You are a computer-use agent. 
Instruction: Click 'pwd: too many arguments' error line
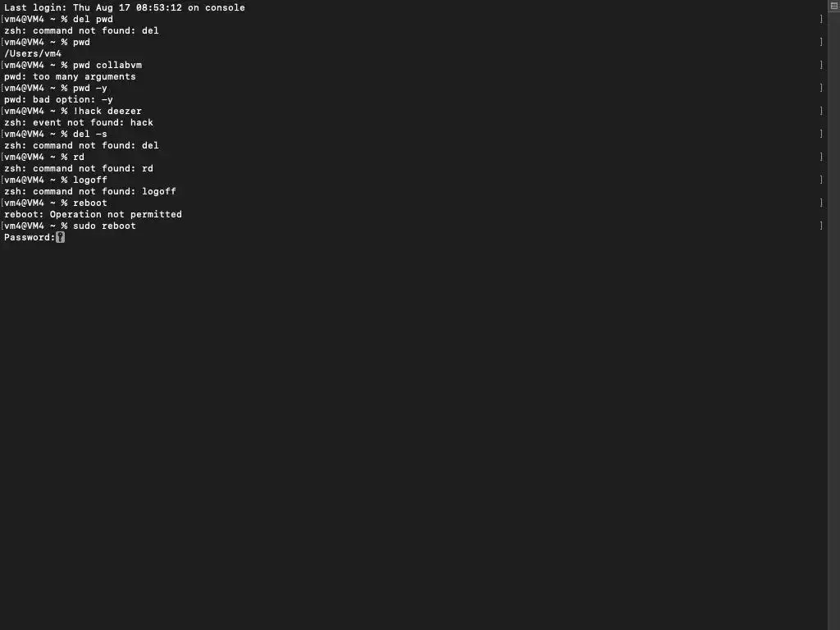[70, 76]
